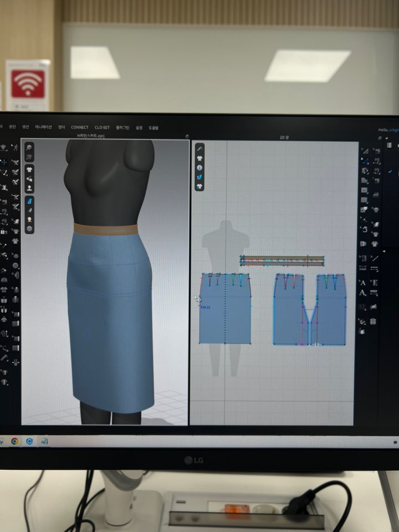The image size is (399, 532).
Task: Click globe icon in 3D view toolbar
Action: tap(29, 229)
